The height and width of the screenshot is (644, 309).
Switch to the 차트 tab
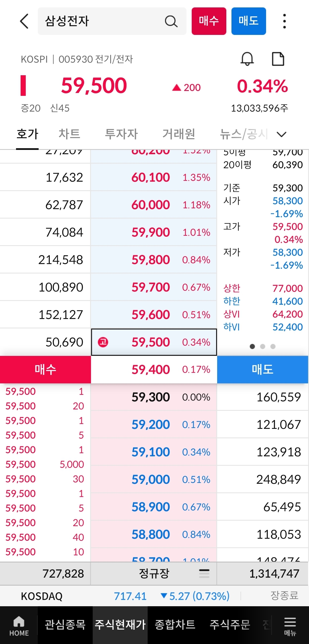pyautogui.click(x=69, y=134)
